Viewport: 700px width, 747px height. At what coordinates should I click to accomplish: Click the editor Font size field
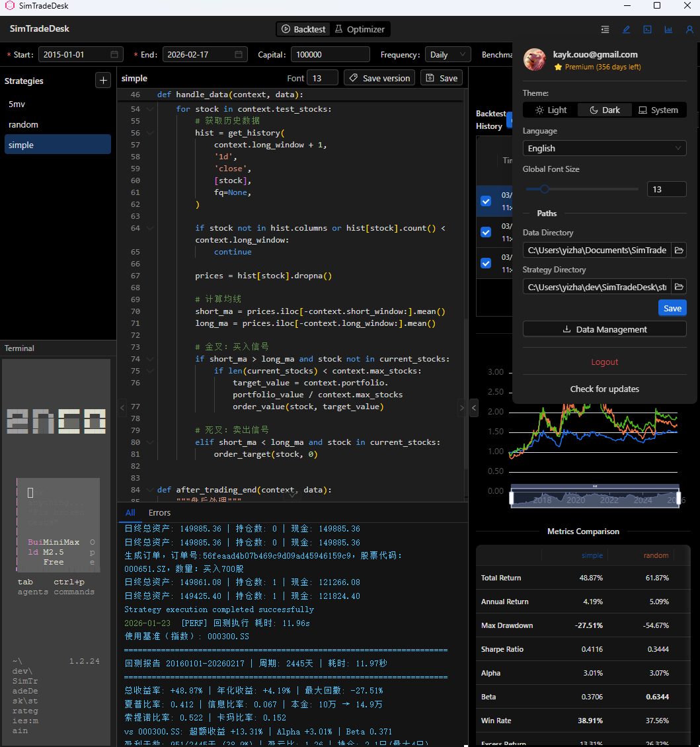(x=323, y=77)
